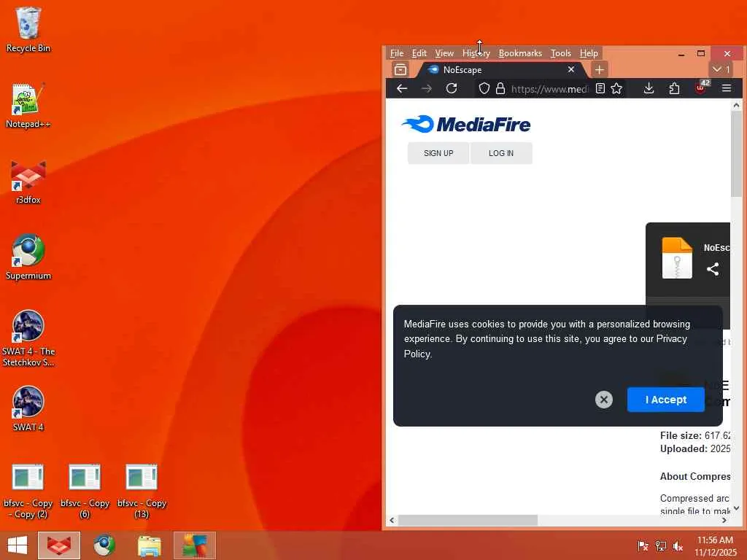Open the View menu

(444, 53)
